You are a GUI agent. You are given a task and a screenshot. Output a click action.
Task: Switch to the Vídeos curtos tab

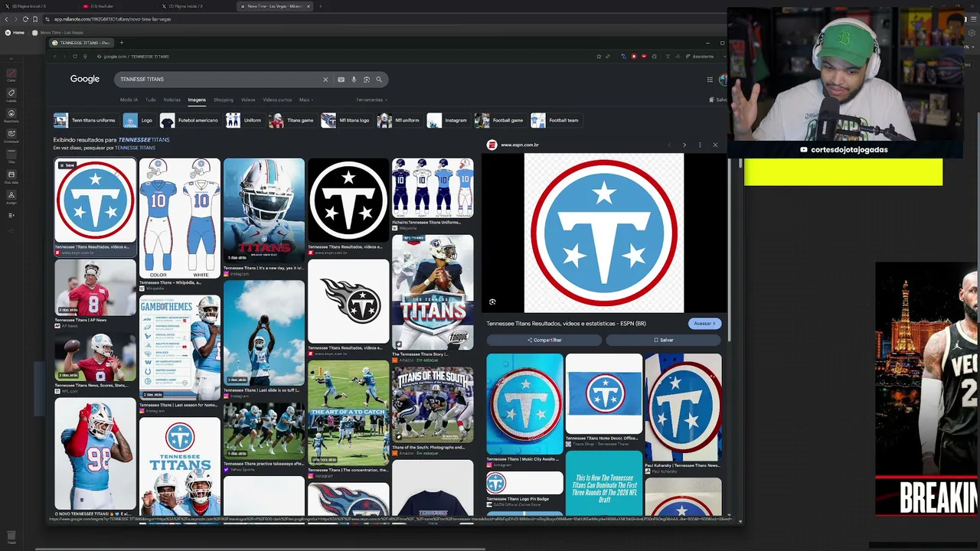[x=277, y=99]
